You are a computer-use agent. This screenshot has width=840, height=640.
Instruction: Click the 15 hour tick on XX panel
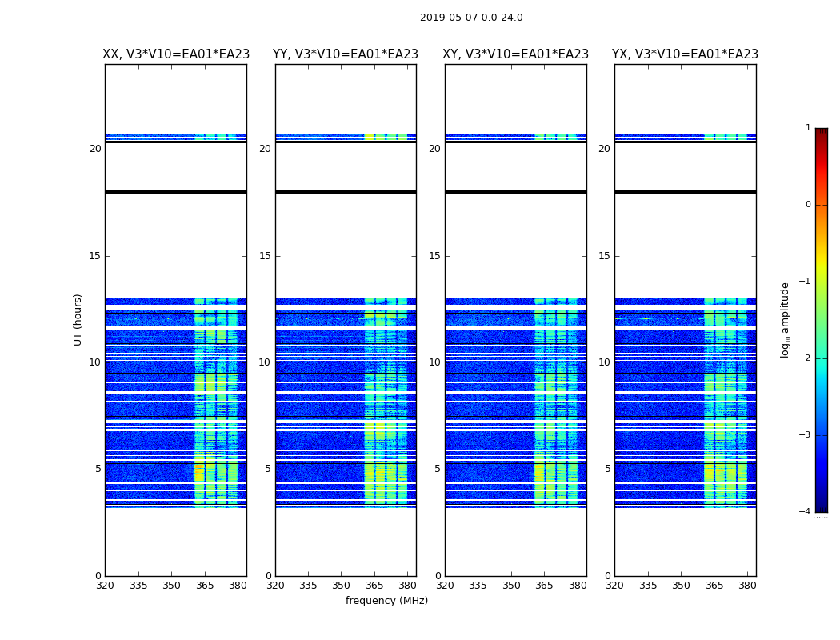pyautogui.click(x=95, y=256)
